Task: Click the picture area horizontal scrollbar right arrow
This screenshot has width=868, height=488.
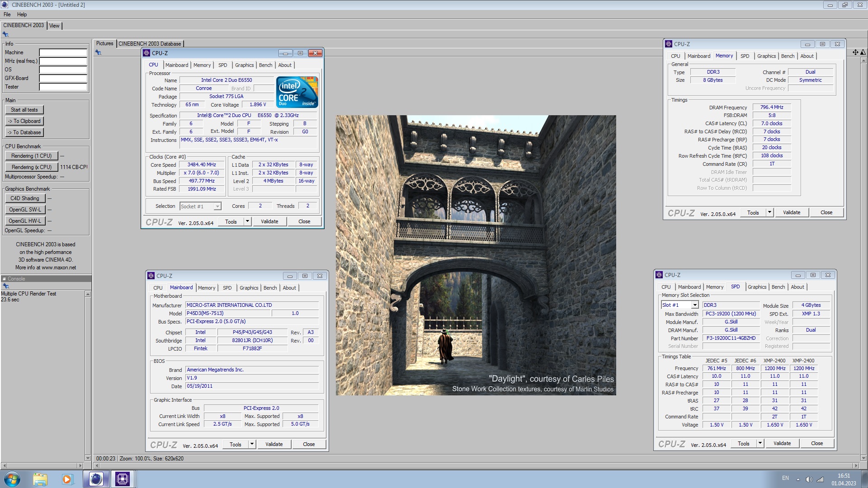Action: [856, 465]
